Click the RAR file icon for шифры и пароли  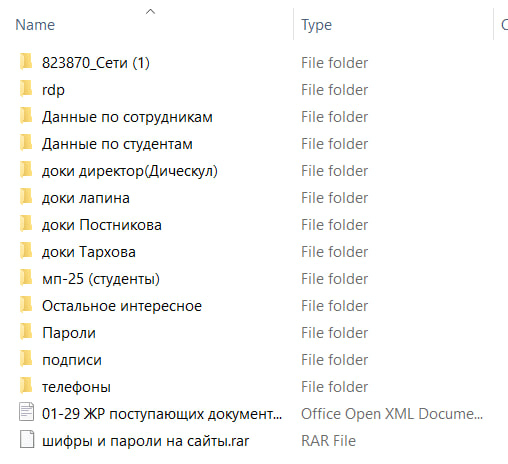[x=26, y=439]
